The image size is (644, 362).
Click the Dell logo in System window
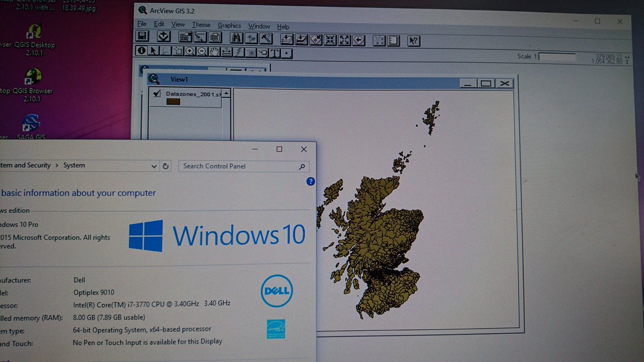point(277,291)
